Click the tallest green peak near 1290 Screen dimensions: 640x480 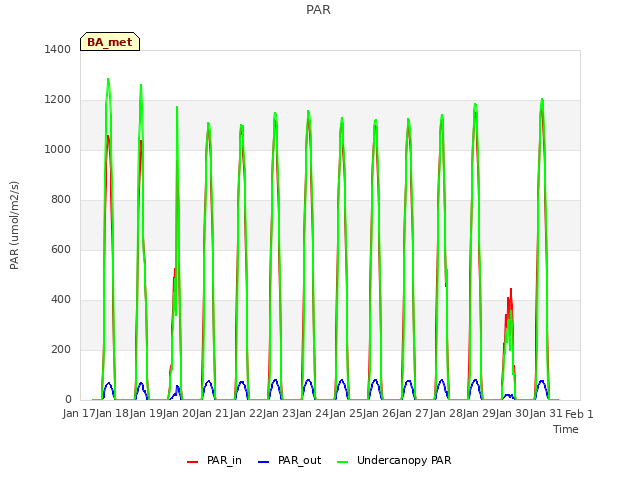pos(108,79)
